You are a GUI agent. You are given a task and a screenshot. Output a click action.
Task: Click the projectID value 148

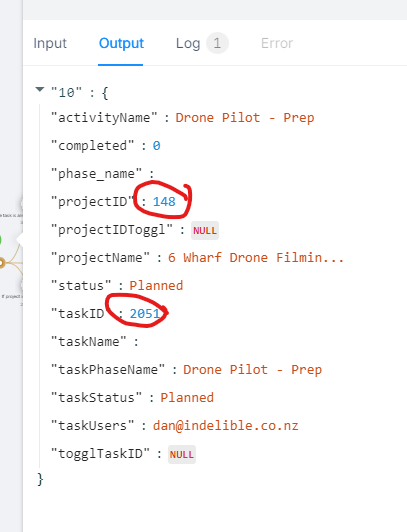point(164,202)
